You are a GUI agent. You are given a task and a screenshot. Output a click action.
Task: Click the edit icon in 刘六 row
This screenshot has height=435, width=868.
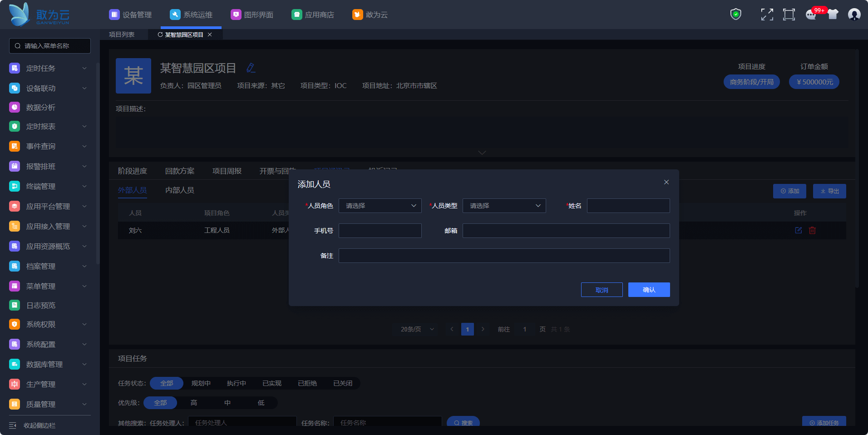(798, 231)
